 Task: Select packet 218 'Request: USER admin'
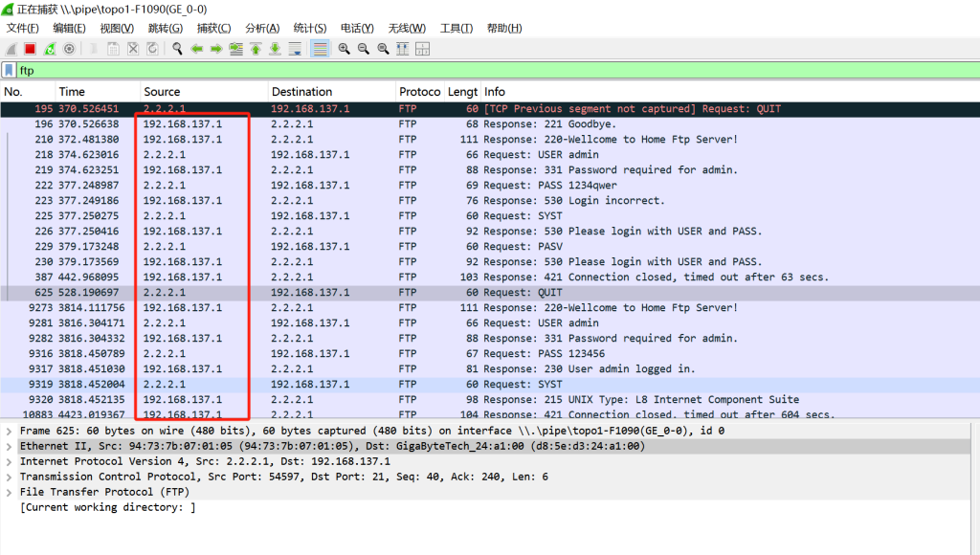(490, 155)
